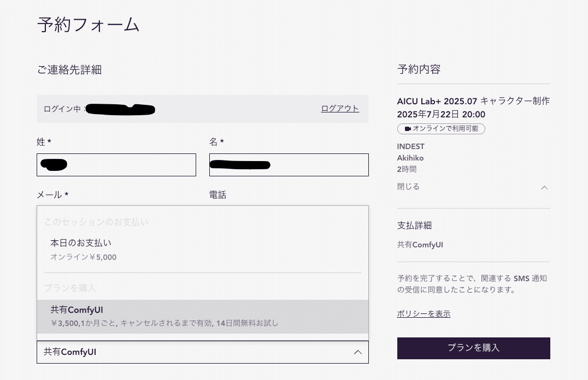Image resolution: width=588 pixels, height=380 pixels.
Task: Click 共有ComfyUI under 支払詳細
Action: pyautogui.click(x=420, y=245)
